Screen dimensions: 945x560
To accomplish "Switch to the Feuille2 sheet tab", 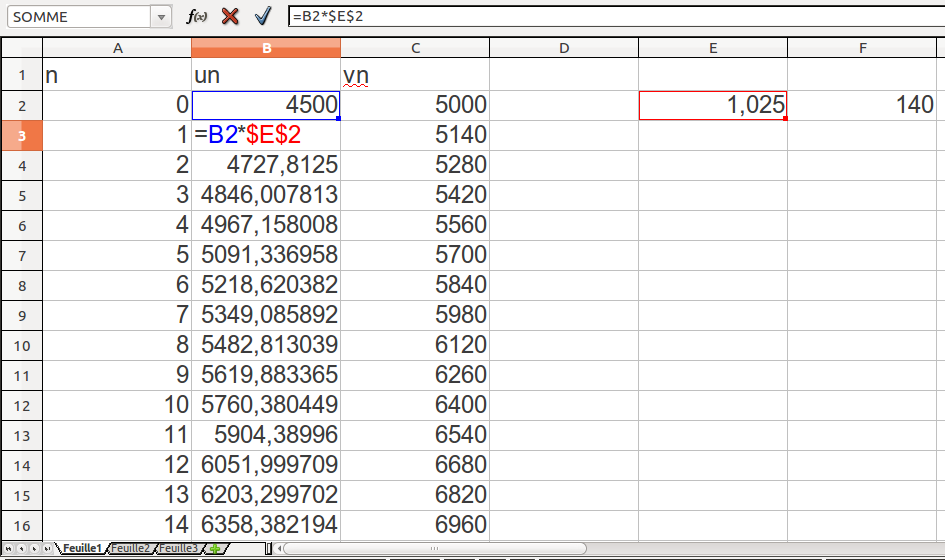I will click(x=130, y=549).
